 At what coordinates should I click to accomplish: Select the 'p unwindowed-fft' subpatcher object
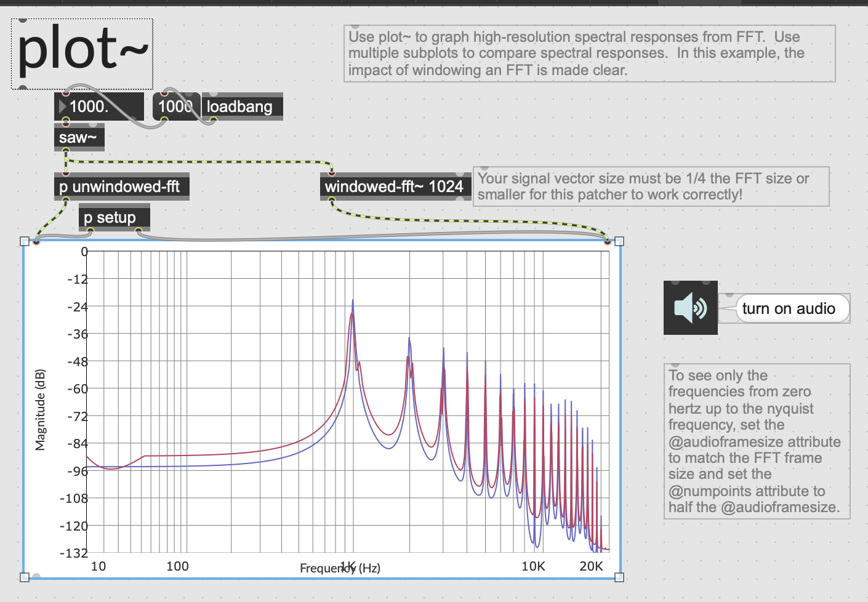[x=121, y=187]
